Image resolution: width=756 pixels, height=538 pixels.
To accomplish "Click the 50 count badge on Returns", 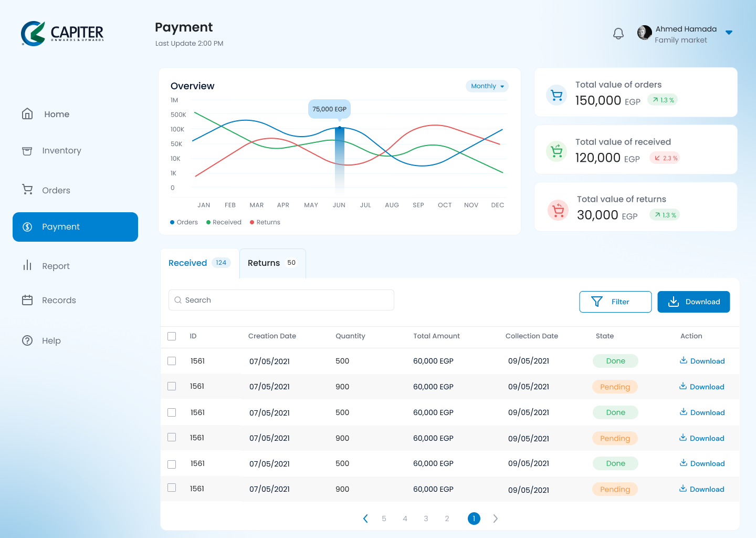I will pos(291,263).
